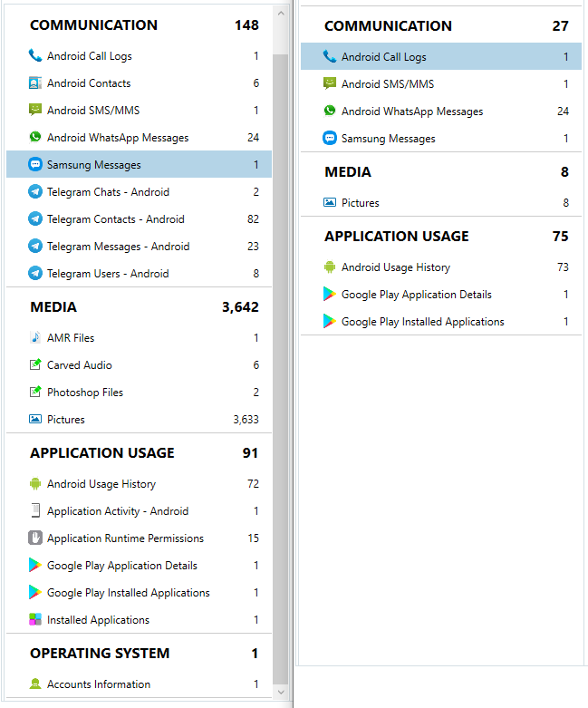588x708 pixels.
Task: Select the APPLICATION USAGE 91 heading
Action: pyautogui.click(x=144, y=453)
